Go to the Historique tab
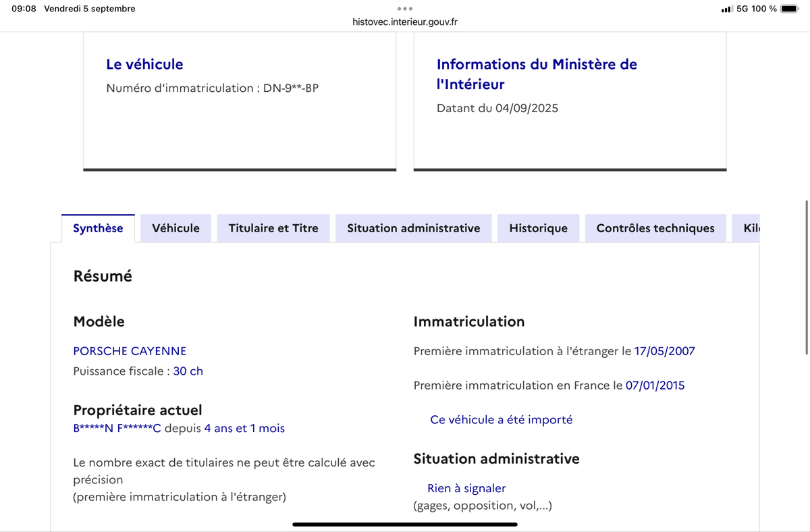 (x=538, y=228)
